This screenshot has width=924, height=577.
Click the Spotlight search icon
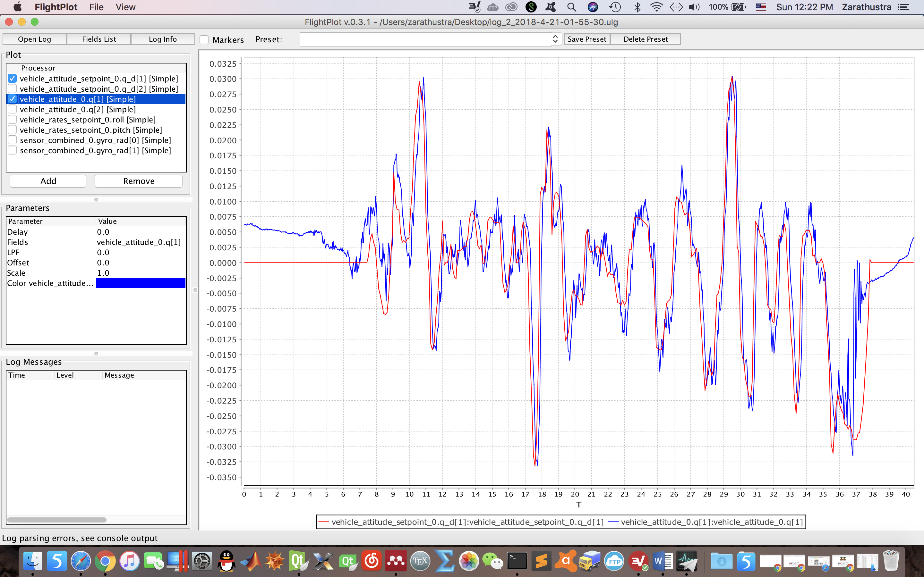tap(572, 7)
